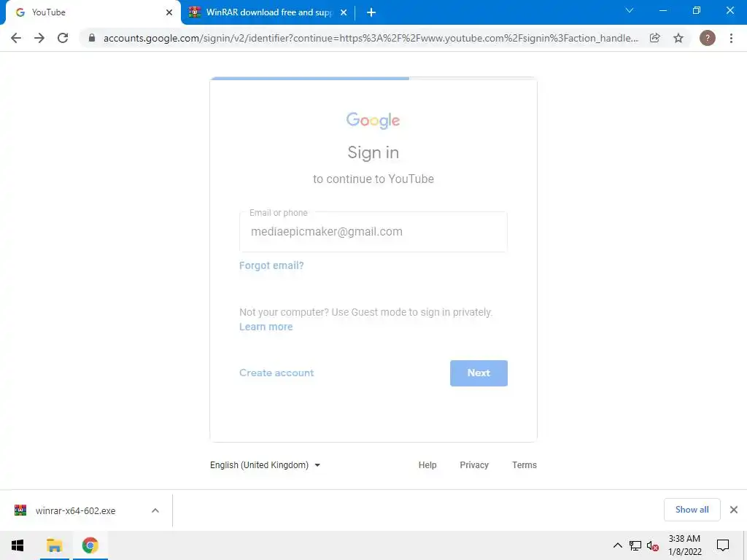Screen dimensions: 747x560
Task: Click Create account
Action: [276, 373]
